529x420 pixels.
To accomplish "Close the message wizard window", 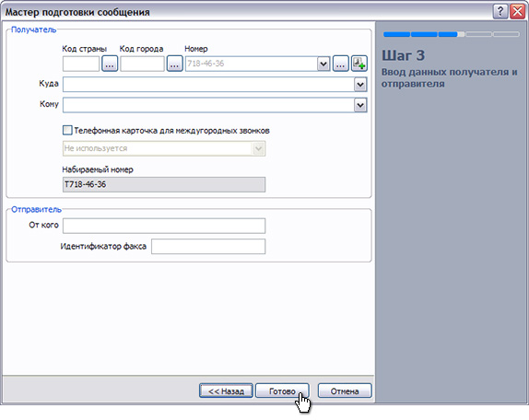I will (x=517, y=12).
